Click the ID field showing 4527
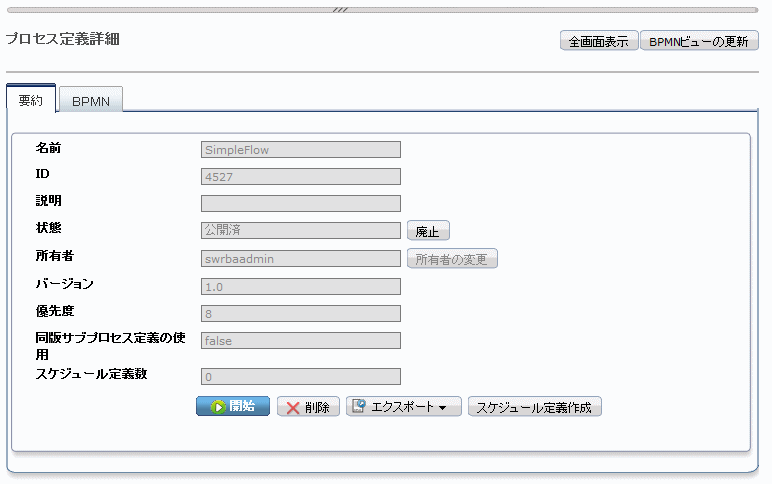The width and height of the screenshot is (772, 484). [x=300, y=176]
